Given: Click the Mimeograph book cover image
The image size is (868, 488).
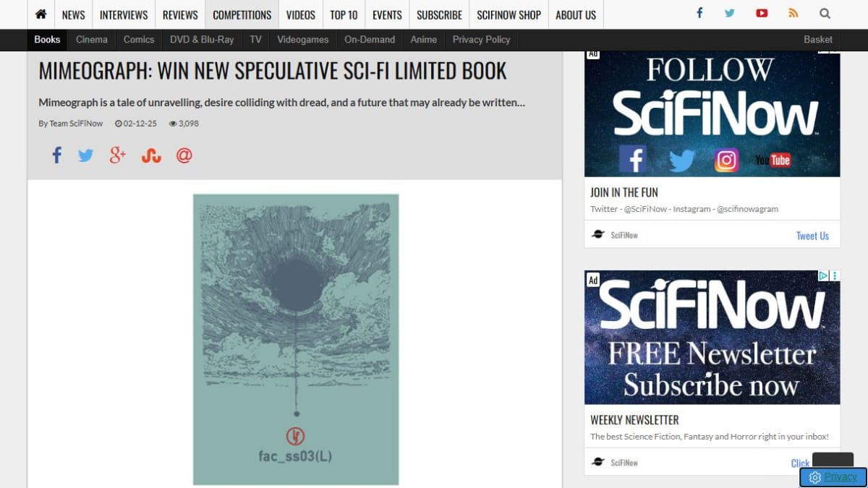Looking at the screenshot, I should (x=296, y=339).
